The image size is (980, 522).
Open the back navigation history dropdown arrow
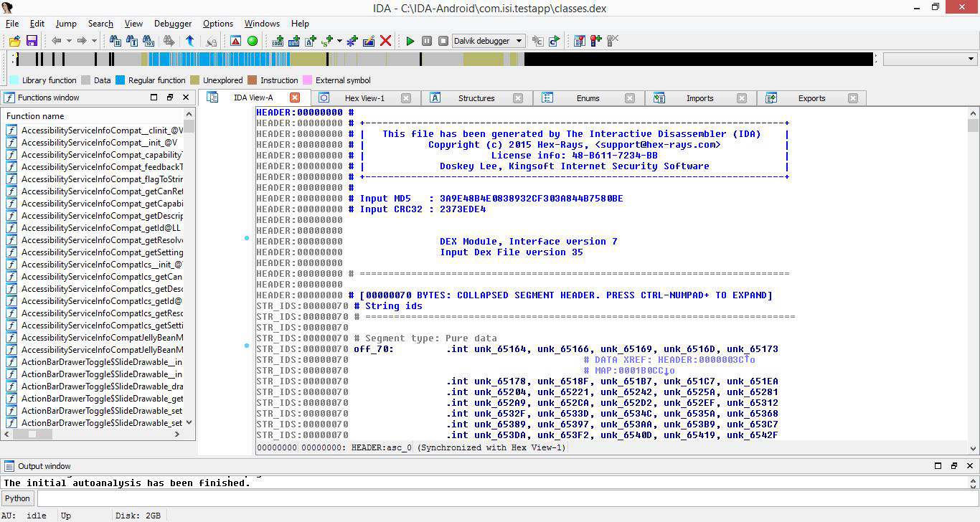pos(69,40)
